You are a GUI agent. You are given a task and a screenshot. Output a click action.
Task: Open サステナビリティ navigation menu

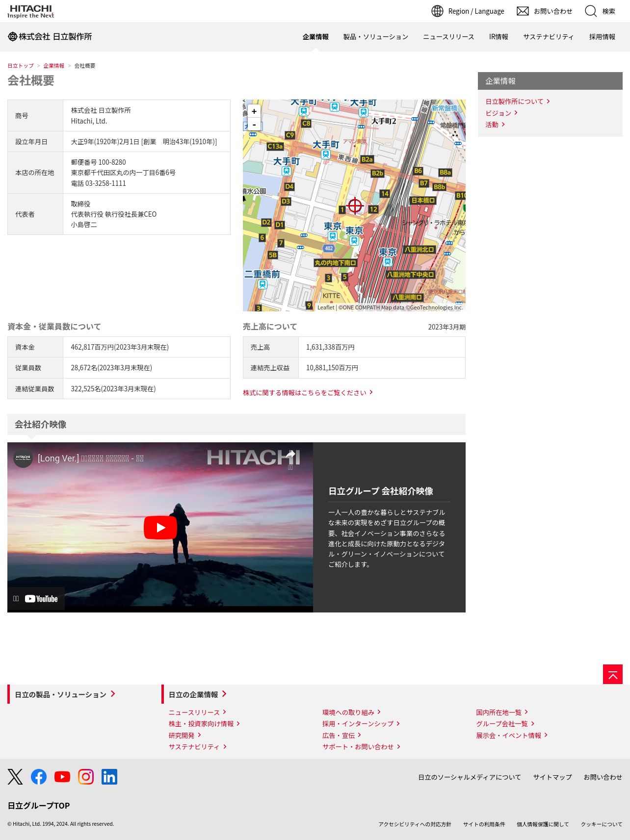pyautogui.click(x=549, y=37)
